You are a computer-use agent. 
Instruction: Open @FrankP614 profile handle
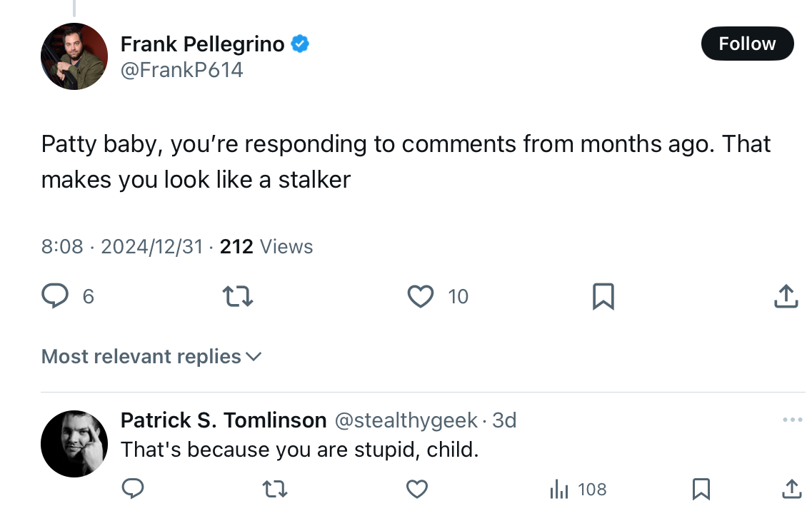pos(181,70)
